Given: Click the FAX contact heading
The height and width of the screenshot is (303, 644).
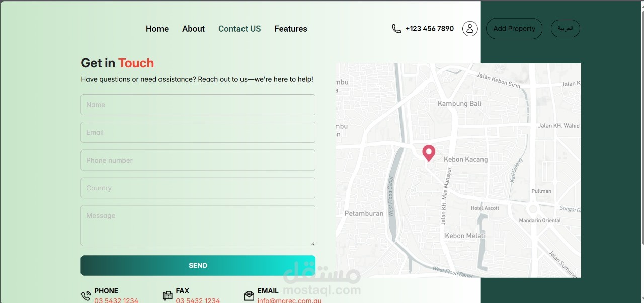Looking at the screenshot, I should (183, 291).
